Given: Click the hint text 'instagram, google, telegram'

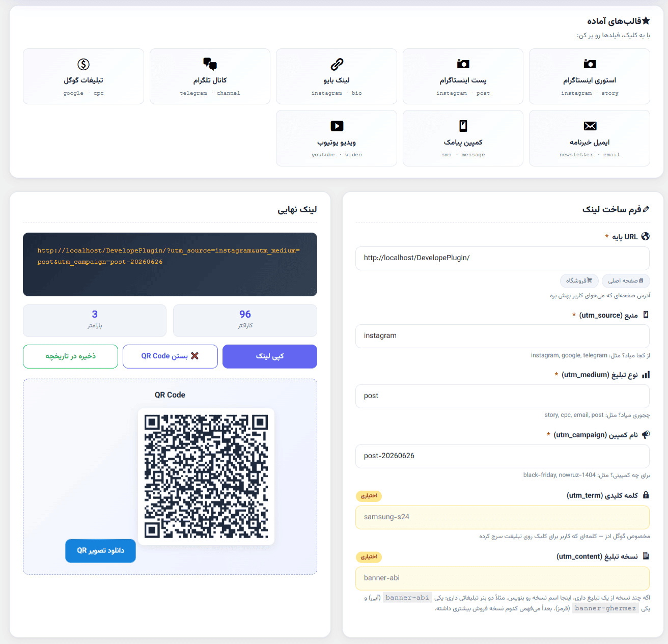Looking at the screenshot, I should coord(569,355).
